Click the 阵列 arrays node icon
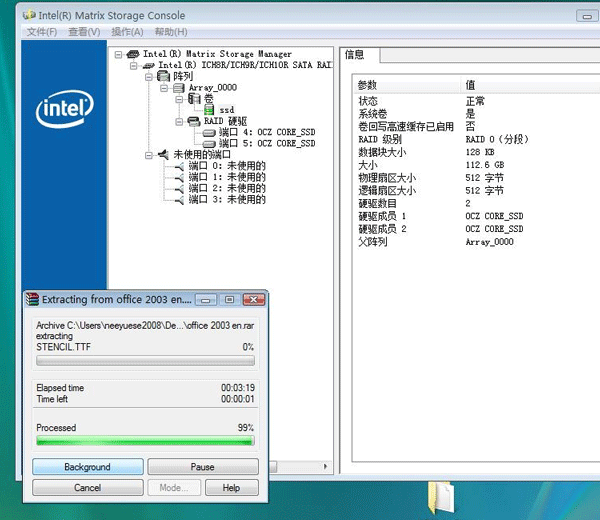The height and width of the screenshot is (520, 600). pos(163,76)
